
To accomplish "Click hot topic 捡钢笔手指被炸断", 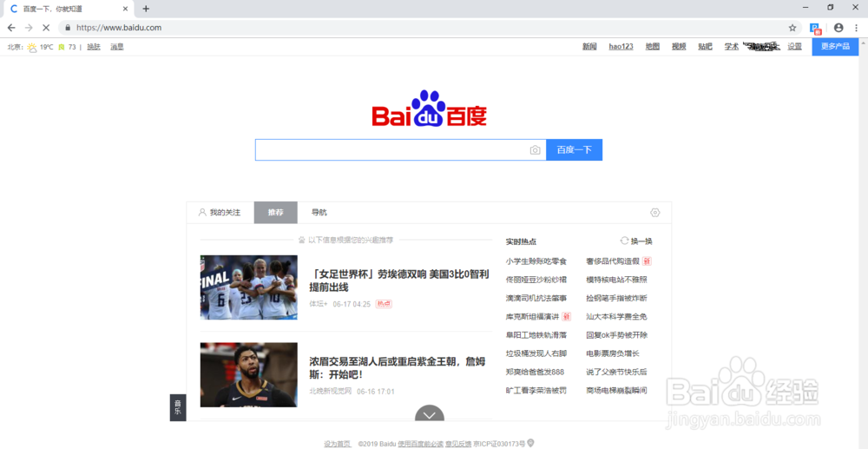I will click(616, 298).
